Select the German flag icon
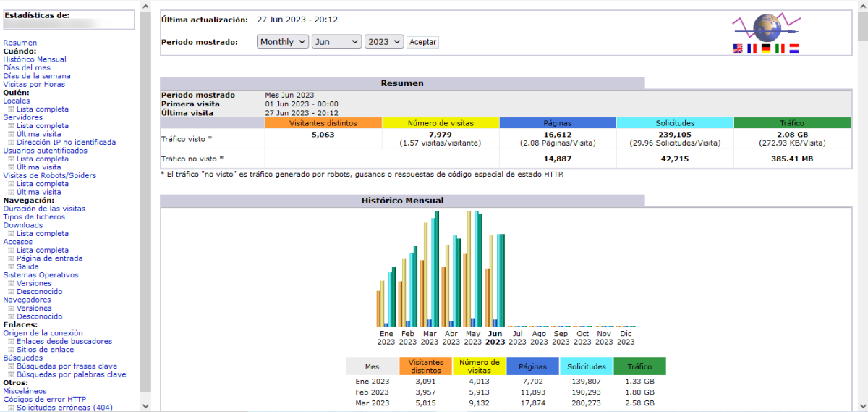Viewport: 868px width, 412px height. tap(765, 49)
